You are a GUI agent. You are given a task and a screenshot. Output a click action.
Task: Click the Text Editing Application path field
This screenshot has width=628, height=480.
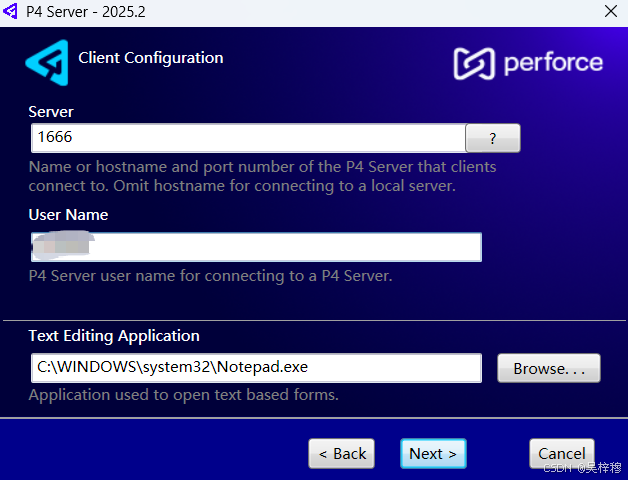click(256, 368)
